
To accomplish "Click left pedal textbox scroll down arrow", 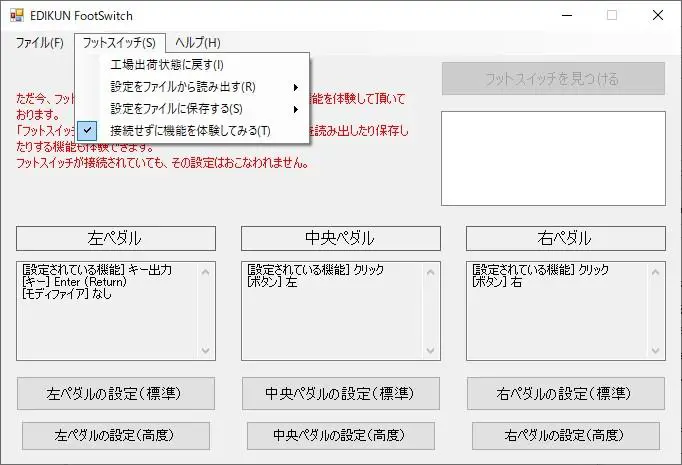I will pyautogui.click(x=206, y=350).
